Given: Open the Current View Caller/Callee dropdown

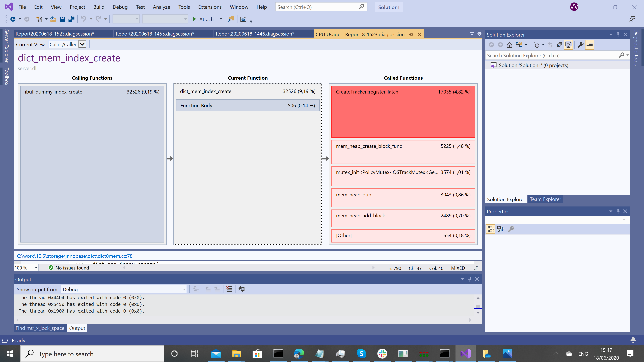Looking at the screenshot, I should tap(82, 44).
